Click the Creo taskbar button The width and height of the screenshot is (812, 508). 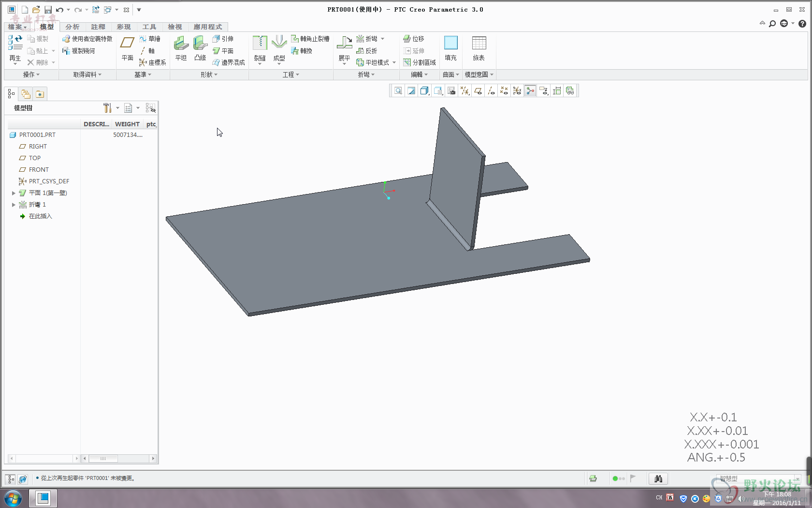point(43,498)
